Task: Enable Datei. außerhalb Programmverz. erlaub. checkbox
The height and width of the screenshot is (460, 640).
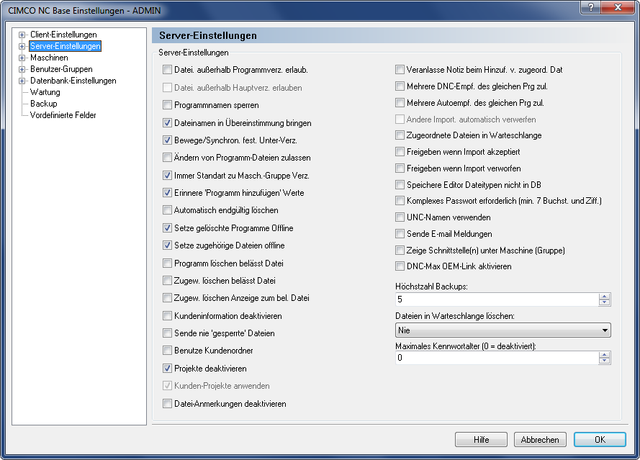Action: tap(167, 70)
